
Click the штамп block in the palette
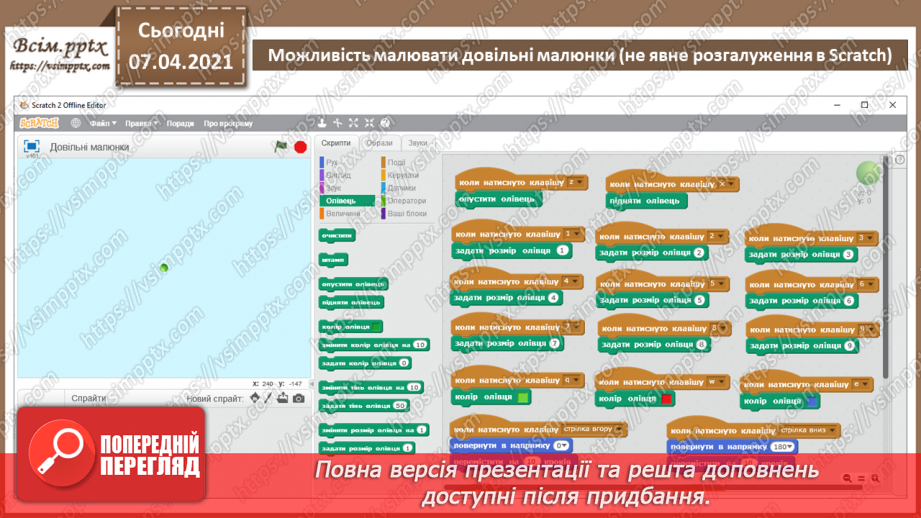(x=334, y=260)
